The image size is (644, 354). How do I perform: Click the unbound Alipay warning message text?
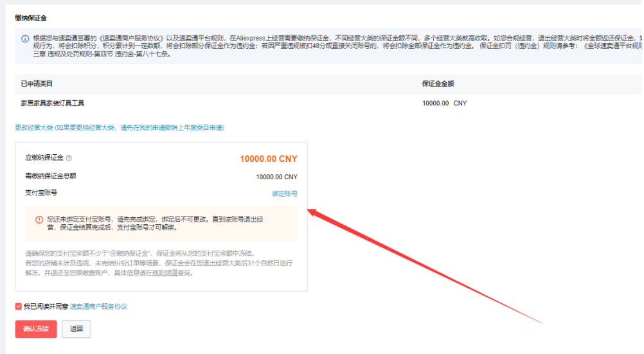point(154,223)
